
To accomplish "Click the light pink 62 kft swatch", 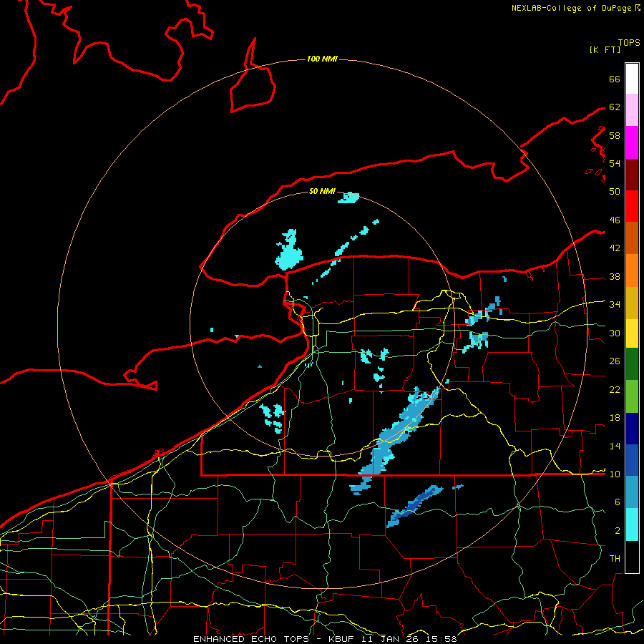I will pyautogui.click(x=632, y=109).
